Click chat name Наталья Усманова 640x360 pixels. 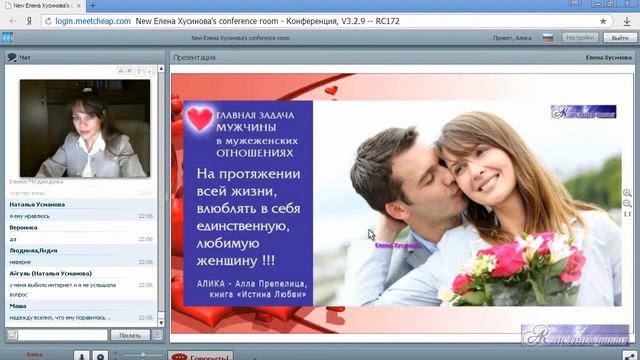37,204
